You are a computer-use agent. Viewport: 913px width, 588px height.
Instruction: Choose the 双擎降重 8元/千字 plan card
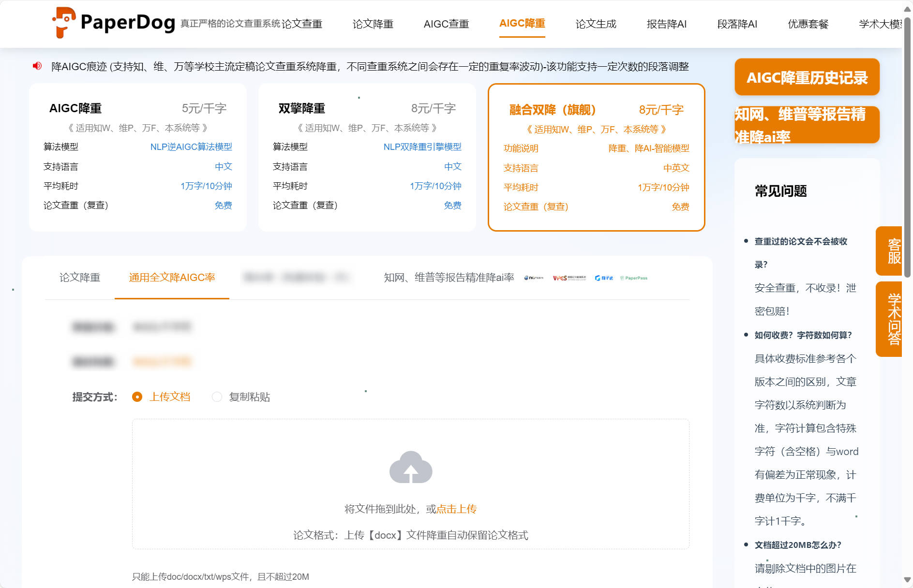[367, 157]
